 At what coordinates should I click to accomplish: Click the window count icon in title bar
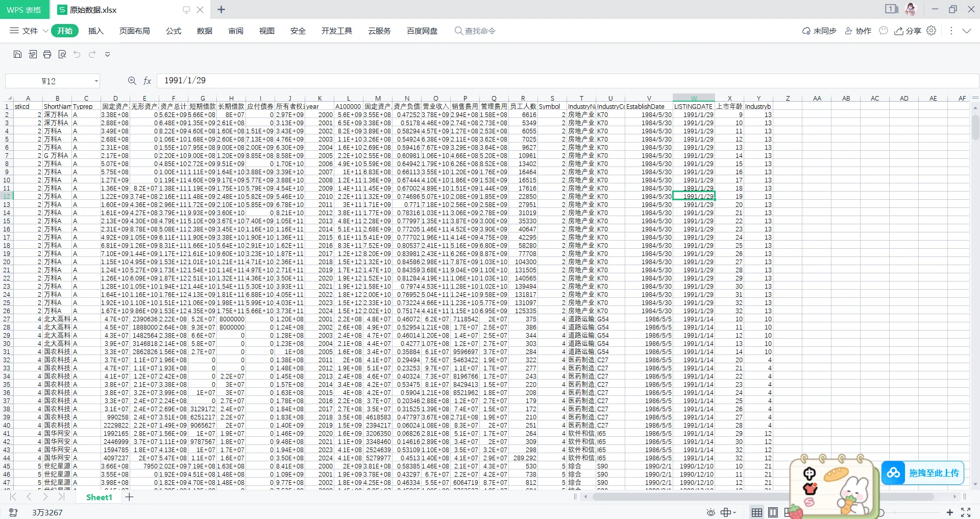[892, 9]
